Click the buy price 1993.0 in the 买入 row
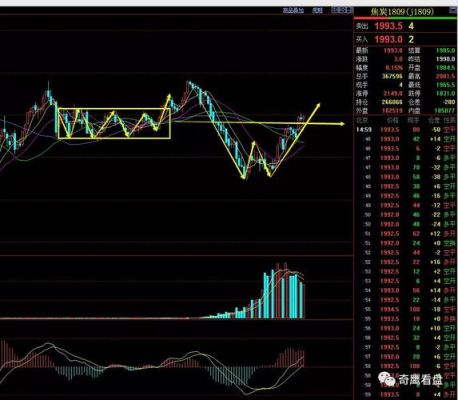 coord(388,39)
